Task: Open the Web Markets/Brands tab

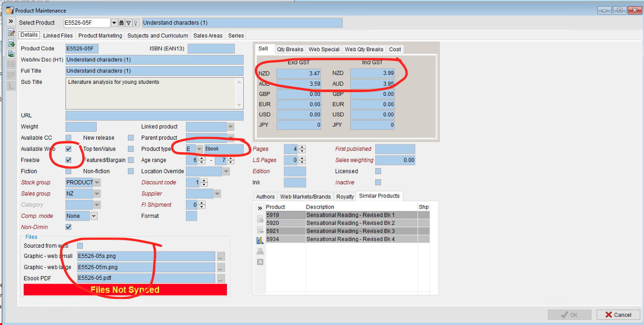Action: coord(305,196)
